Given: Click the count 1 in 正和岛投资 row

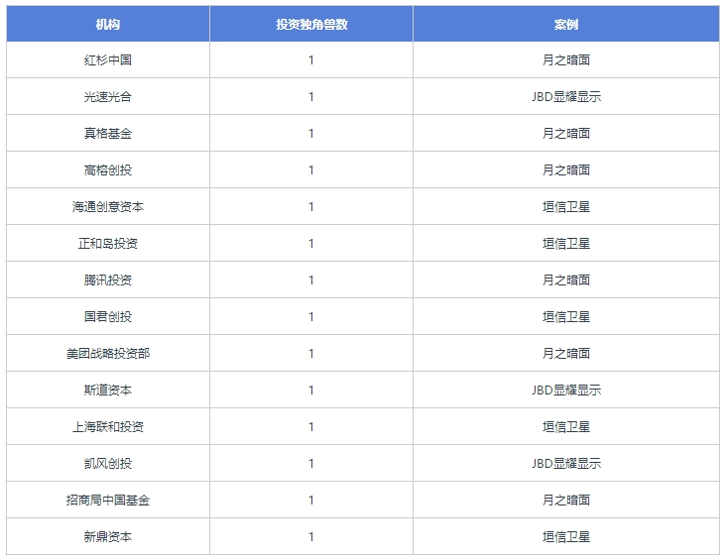Looking at the screenshot, I should click(311, 243).
